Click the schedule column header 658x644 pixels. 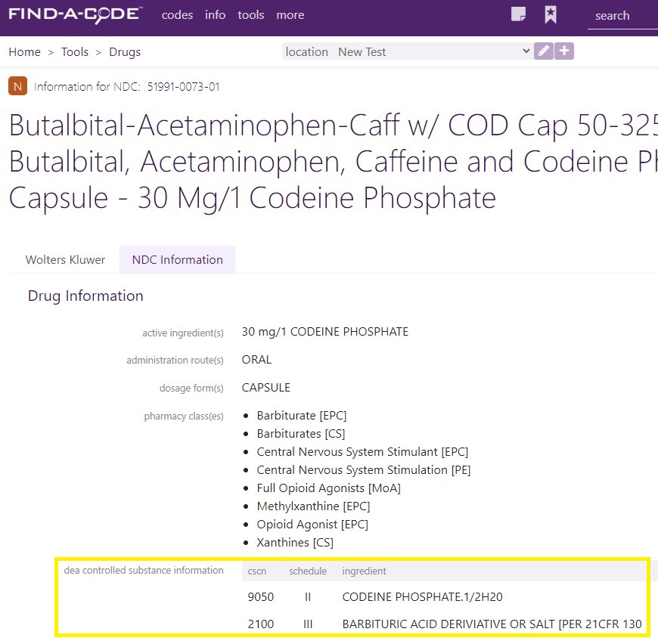(308, 571)
